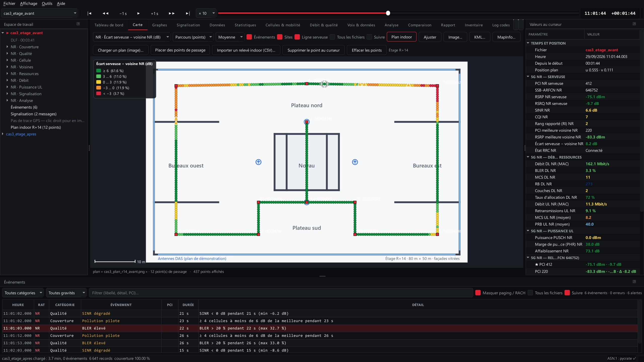Detach the Espace de travail panel
The image size is (644, 362).
(78, 24)
